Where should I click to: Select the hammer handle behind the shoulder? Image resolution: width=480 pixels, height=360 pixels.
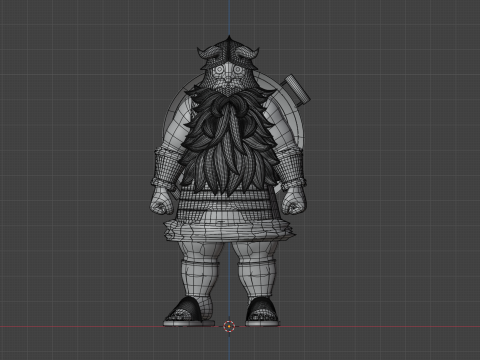297,89
